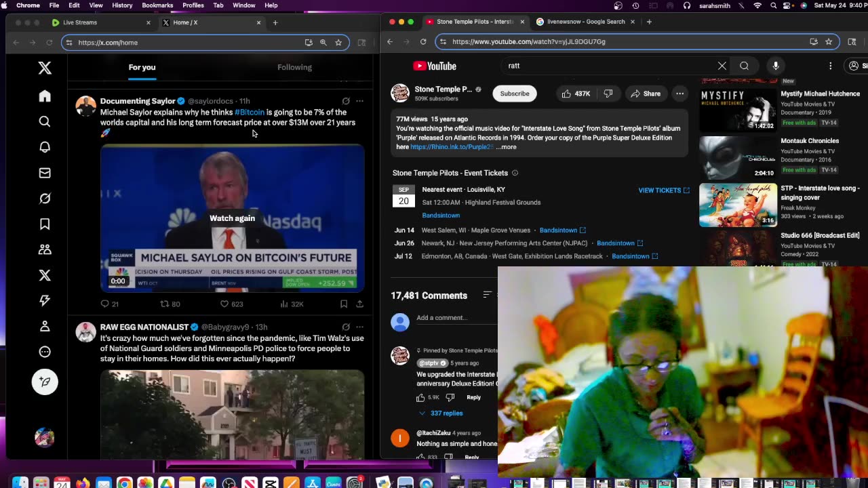Image resolution: width=868 pixels, height=488 pixels.
Task: Open the Bookmarks menu in menu bar
Action: click(x=157, y=5)
